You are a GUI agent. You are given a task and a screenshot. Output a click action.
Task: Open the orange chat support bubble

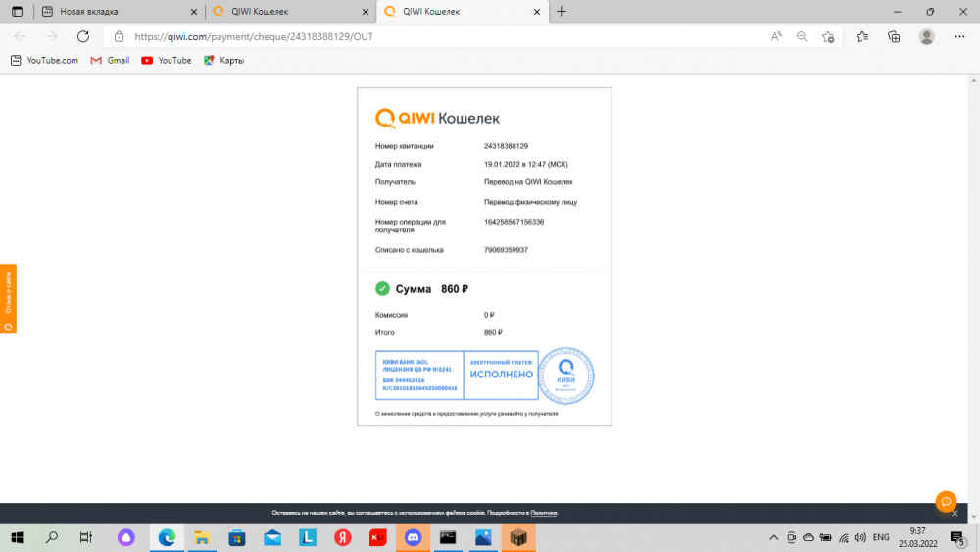pos(947,501)
